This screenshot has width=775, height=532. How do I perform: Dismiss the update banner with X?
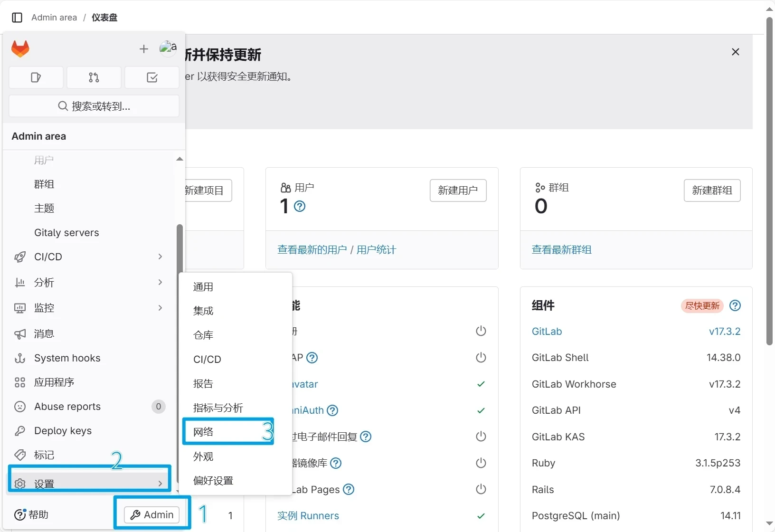coord(735,52)
